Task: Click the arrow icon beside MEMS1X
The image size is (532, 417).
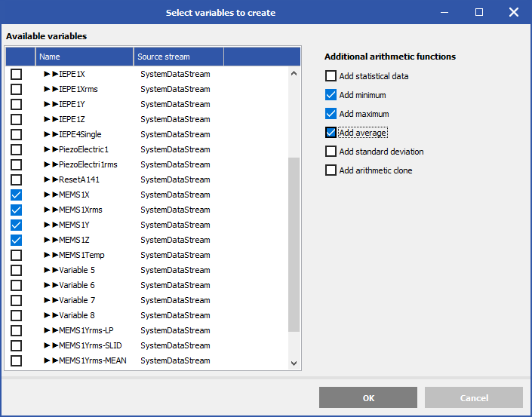Action: 51,195
